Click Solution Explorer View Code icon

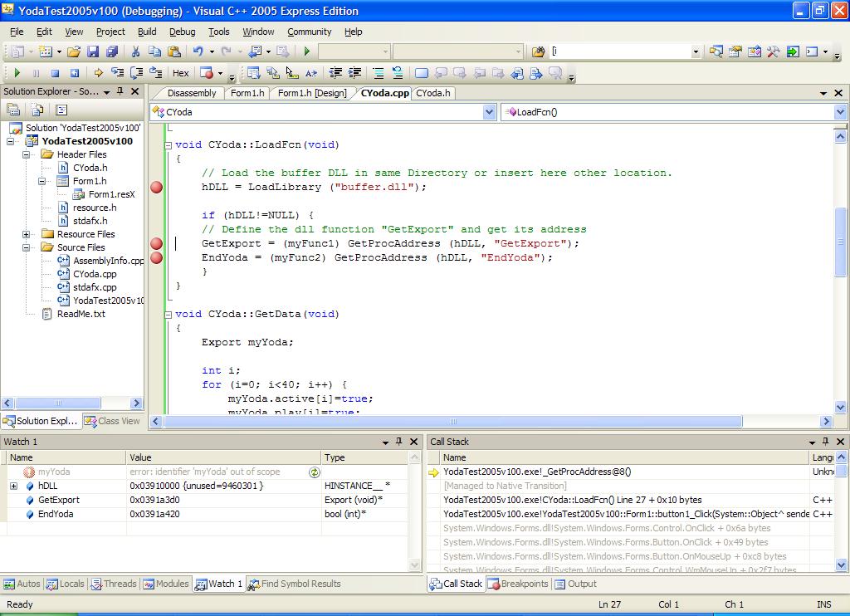pos(61,110)
